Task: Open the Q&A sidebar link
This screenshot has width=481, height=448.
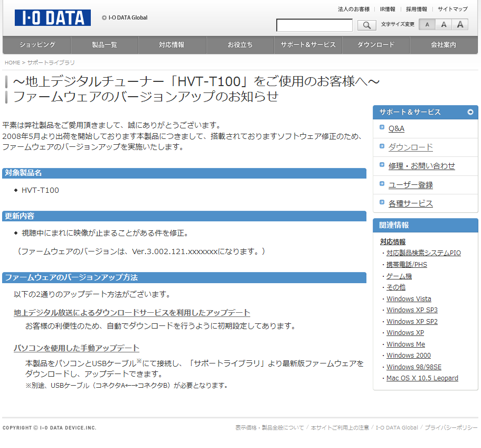Action: (397, 128)
